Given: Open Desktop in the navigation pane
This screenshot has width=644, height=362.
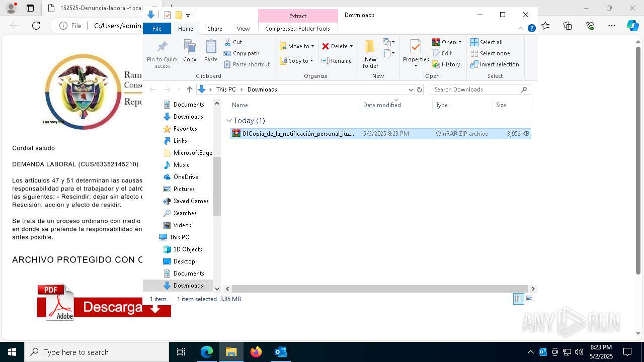Looking at the screenshot, I should coord(184,261).
